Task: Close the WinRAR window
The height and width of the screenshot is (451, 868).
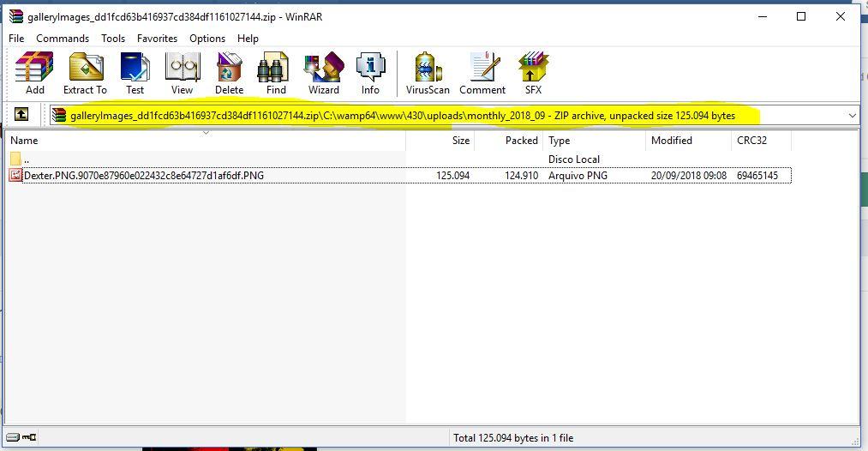Action: pyautogui.click(x=841, y=16)
